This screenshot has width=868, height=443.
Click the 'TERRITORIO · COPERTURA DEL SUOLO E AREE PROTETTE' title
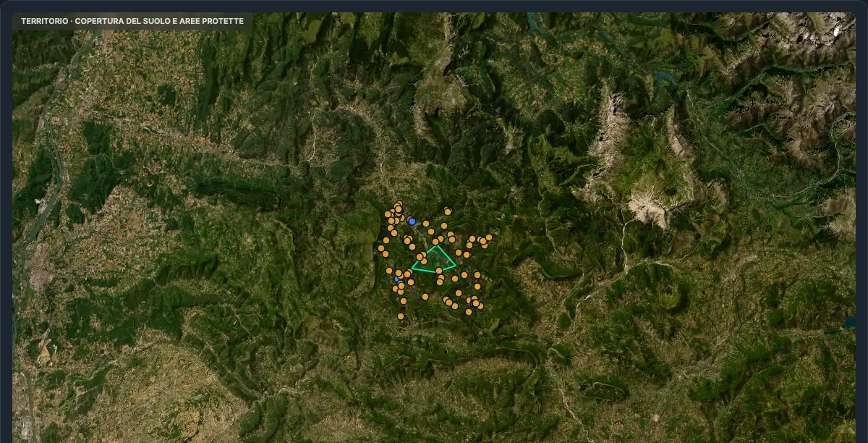(132, 22)
